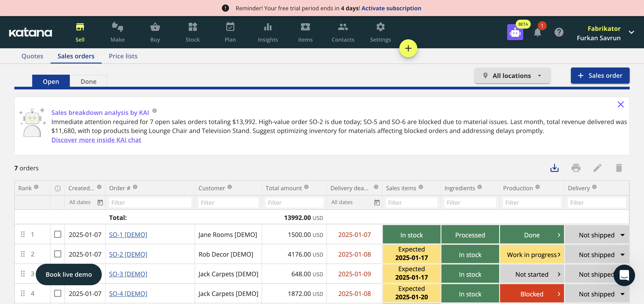Open the Sell section icon

(x=80, y=27)
